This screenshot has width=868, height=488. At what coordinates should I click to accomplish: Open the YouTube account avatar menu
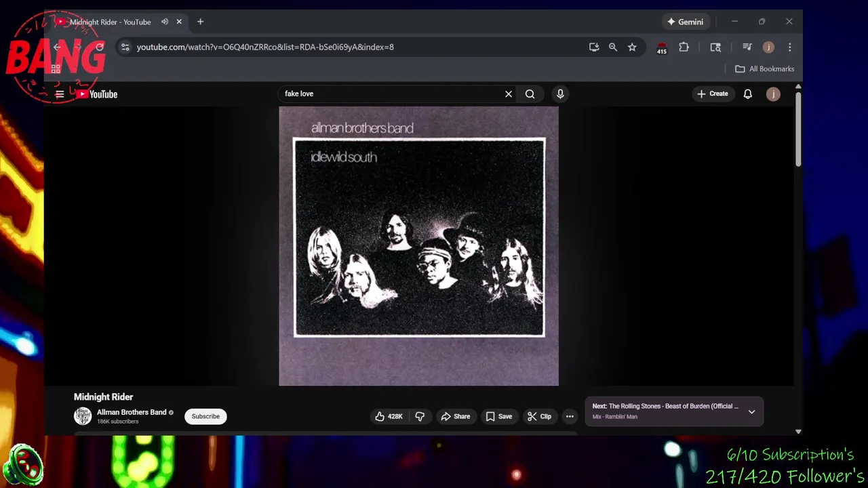[x=773, y=94]
